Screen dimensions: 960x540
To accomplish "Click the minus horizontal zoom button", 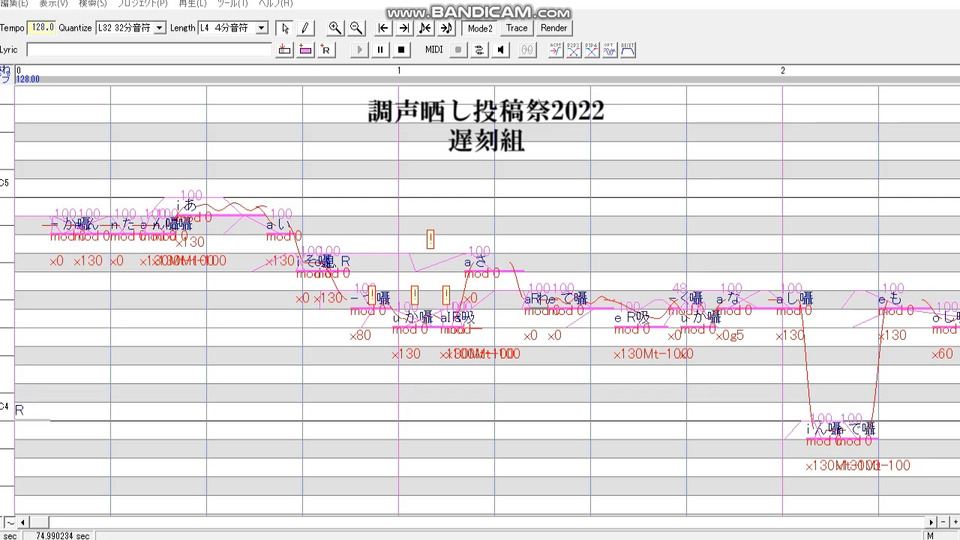I will pos(943,522).
